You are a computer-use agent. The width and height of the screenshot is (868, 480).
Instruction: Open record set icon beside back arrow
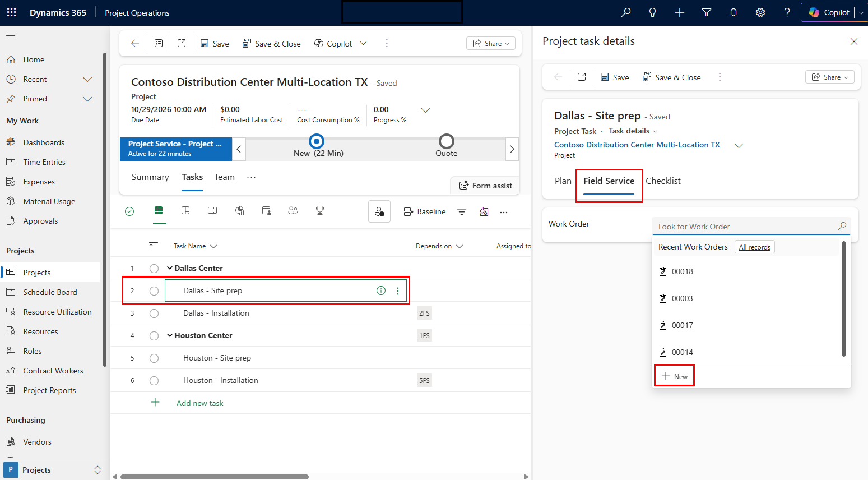tap(159, 43)
